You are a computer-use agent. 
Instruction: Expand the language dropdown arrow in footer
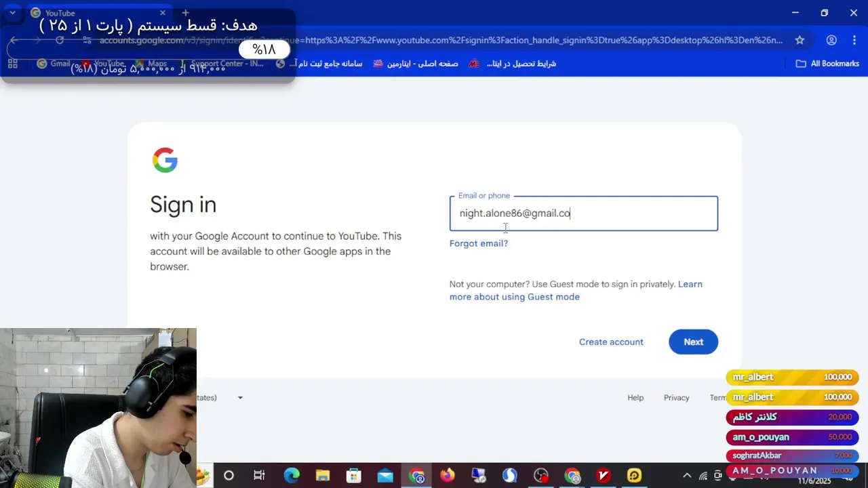click(240, 398)
